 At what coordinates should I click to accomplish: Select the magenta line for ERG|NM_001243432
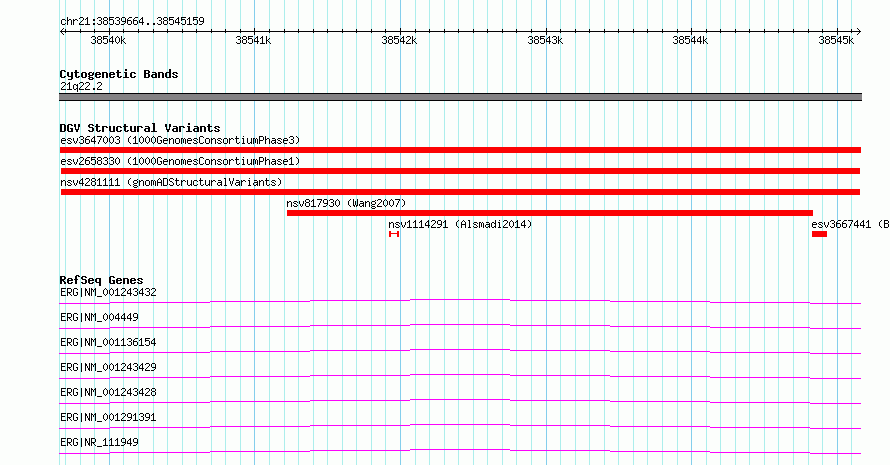coord(460,301)
